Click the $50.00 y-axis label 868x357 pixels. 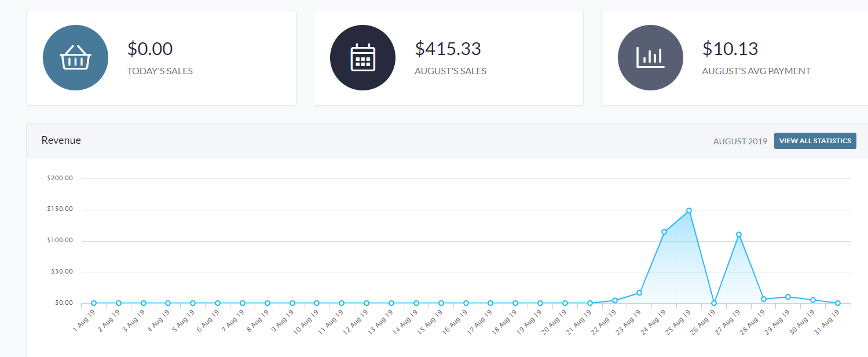(62, 272)
